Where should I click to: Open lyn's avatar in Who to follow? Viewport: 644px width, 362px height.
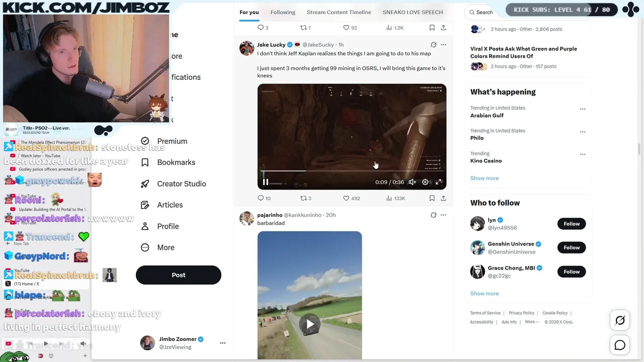477,224
